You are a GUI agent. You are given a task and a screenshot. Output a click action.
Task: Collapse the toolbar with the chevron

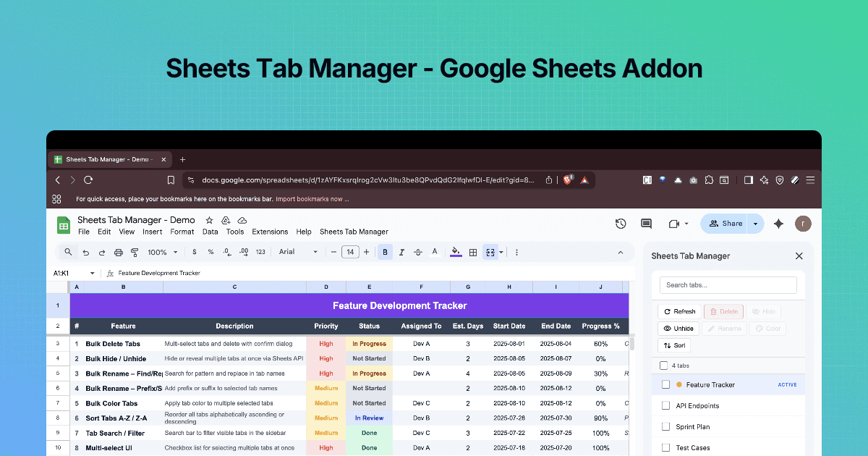click(x=621, y=253)
